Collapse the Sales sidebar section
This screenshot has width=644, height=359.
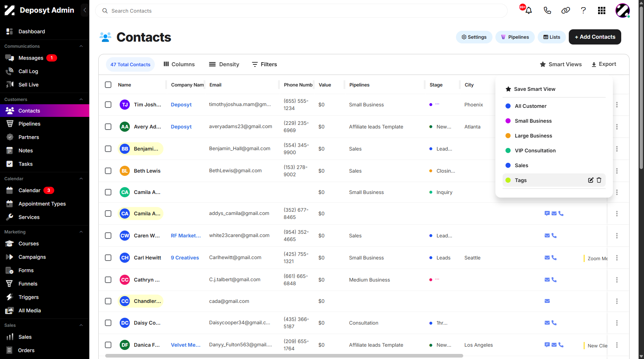(81, 325)
